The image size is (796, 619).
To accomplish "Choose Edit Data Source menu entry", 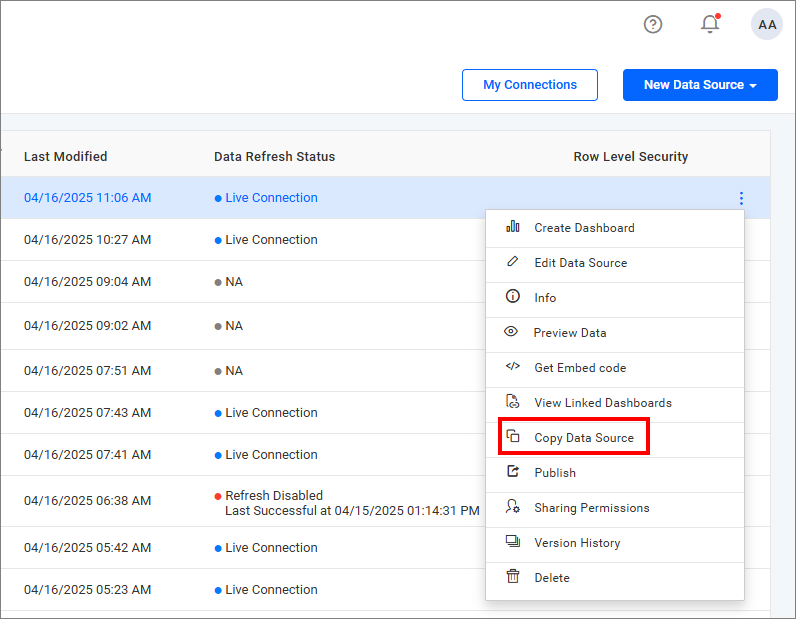I will pos(615,263).
